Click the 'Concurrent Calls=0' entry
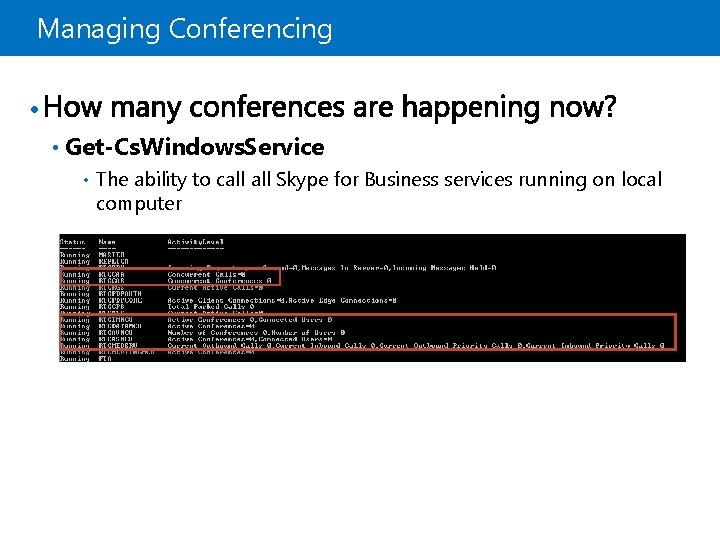Screen dimensions: 720x540 tap(206, 274)
